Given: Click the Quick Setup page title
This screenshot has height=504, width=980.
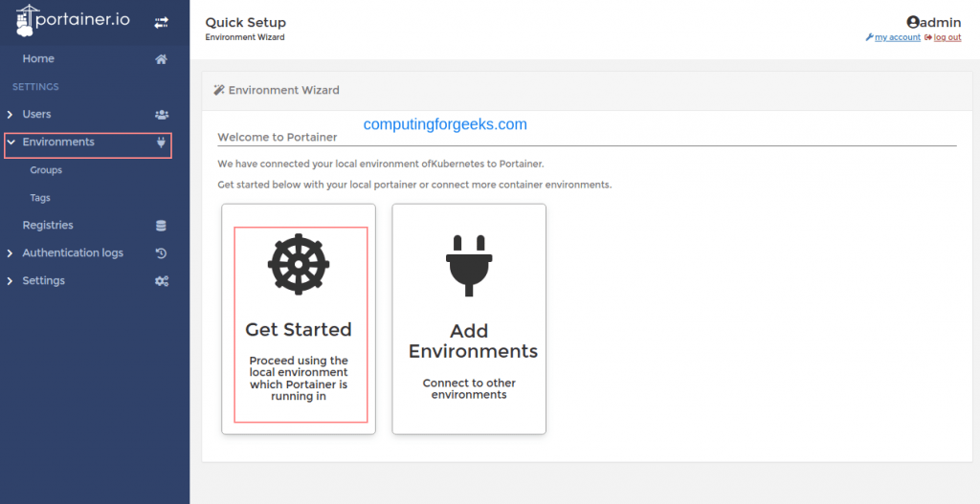Looking at the screenshot, I should click(x=246, y=23).
